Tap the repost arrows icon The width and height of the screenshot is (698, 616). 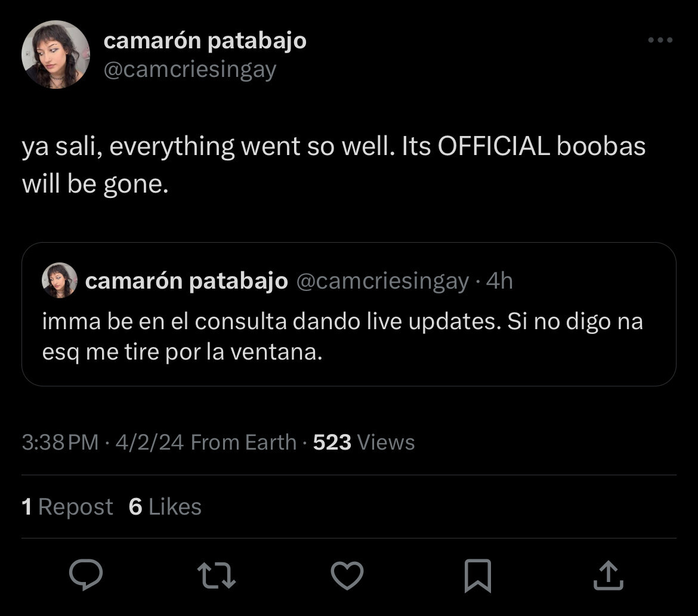click(217, 575)
